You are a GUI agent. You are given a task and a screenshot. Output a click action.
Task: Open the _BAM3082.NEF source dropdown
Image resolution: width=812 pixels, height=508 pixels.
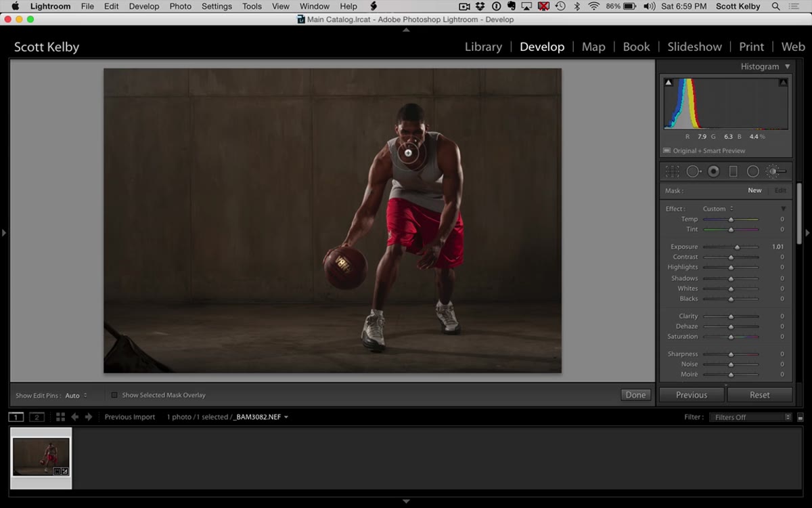261,417
